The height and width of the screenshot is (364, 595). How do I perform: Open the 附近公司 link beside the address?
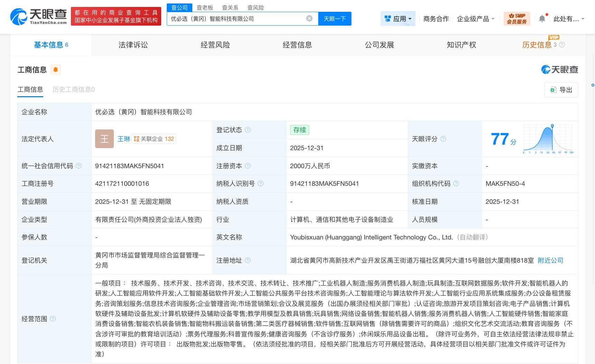coord(550,260)
